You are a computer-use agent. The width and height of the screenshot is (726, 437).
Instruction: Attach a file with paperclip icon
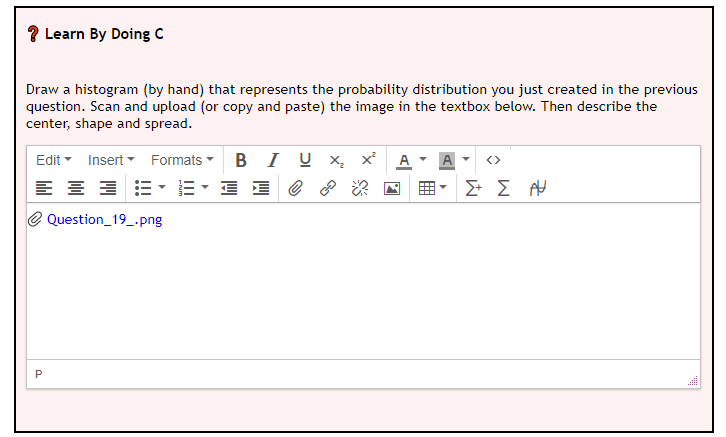[295, 188]
